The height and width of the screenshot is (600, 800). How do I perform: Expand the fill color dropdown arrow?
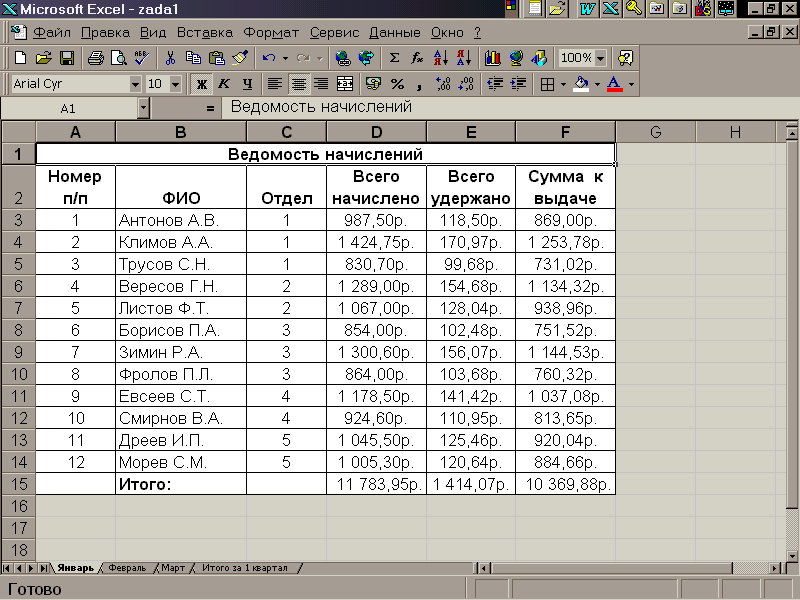pos(597,84)
